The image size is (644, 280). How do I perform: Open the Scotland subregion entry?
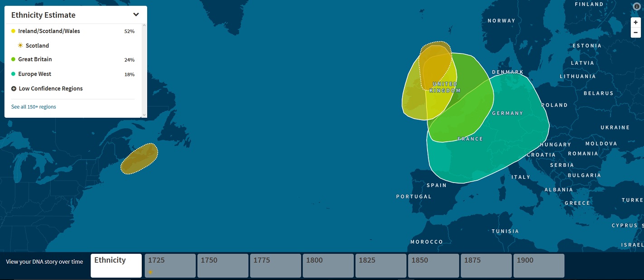coord(37,45)
